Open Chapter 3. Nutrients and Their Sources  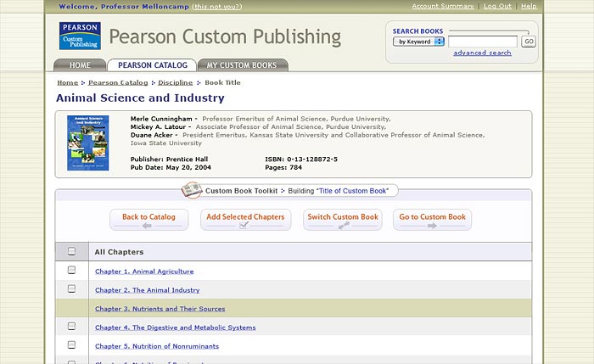pyautogui.click(x=160, y=309)
